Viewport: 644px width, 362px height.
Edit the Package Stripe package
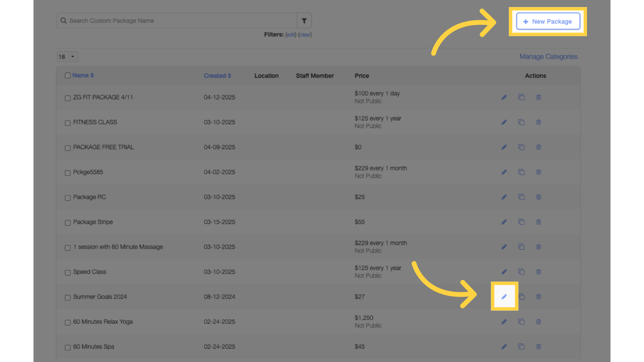click(504, 222)
